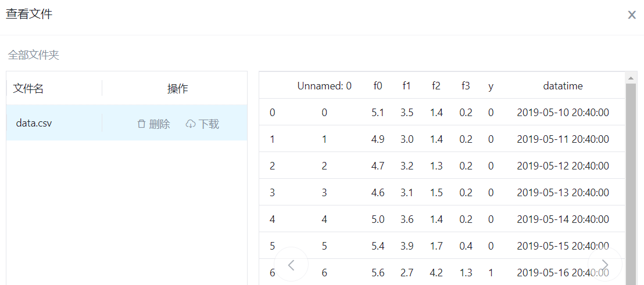
Task: Select the 2019-05-13 20:40:00 cell
Action: (x=563, y=193)
